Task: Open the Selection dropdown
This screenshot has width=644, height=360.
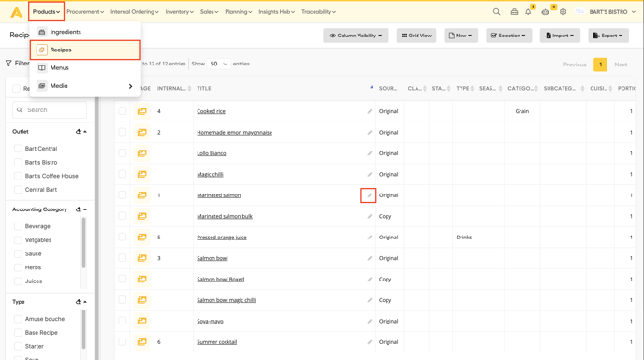Action: tap(509, 36)
